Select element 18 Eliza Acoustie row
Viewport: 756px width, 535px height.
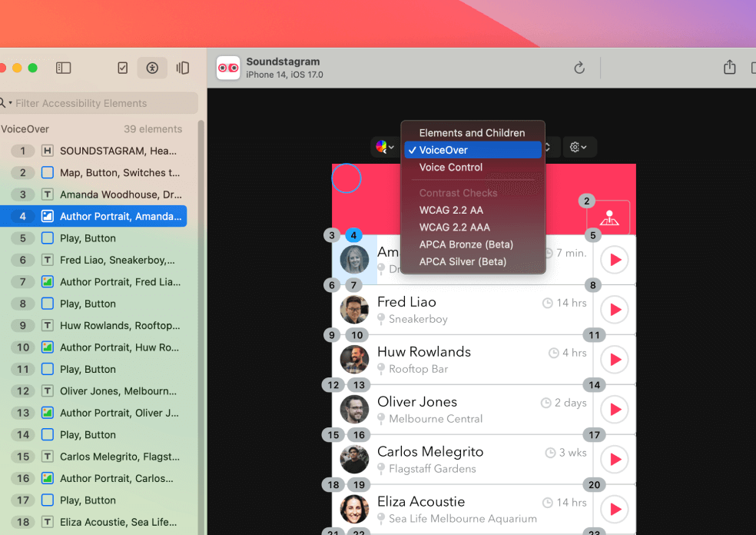click(x=94, y=522)
